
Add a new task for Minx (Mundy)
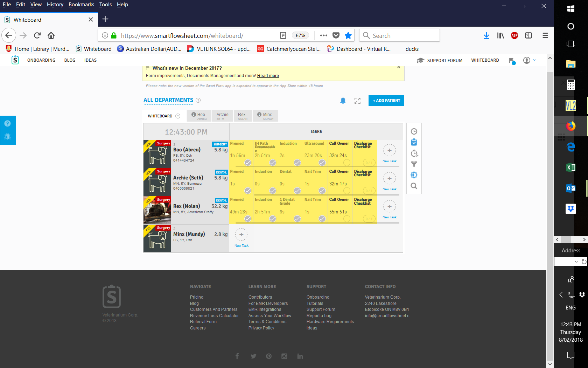pos(241,235)
